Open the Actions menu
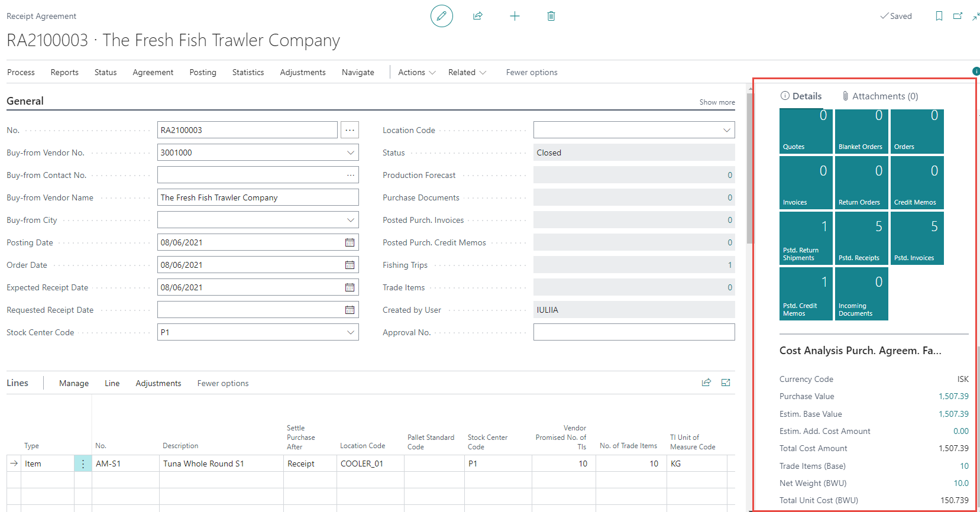The image size is (980, 512). [x=416, y=72]
